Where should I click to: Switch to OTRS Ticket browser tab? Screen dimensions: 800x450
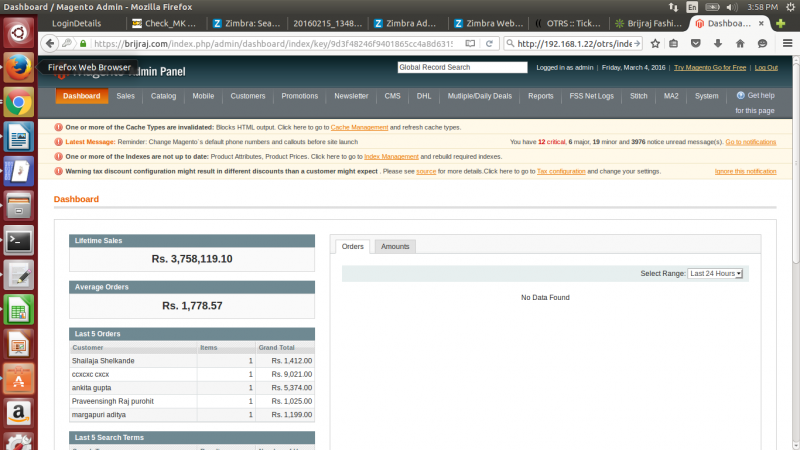pos(569,23)
